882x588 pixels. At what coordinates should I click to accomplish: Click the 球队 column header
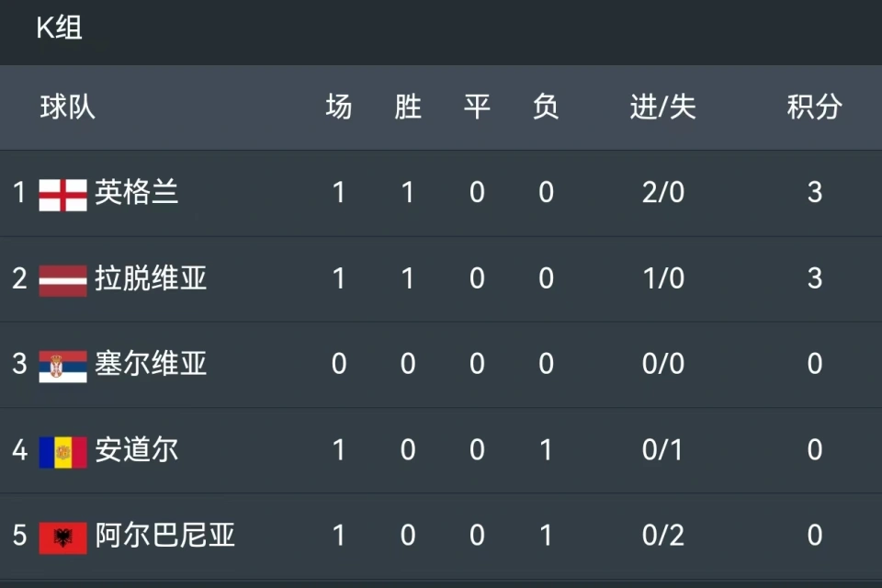(x=67, y=107)
